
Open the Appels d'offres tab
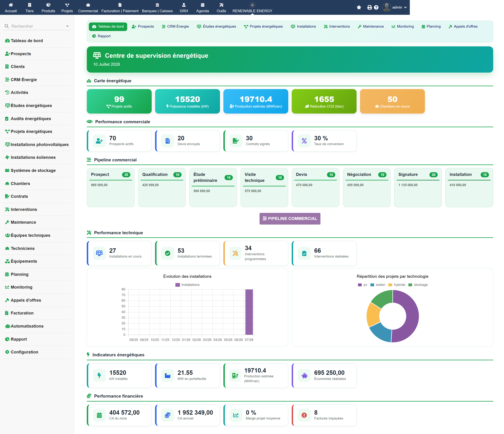point(463,26)
